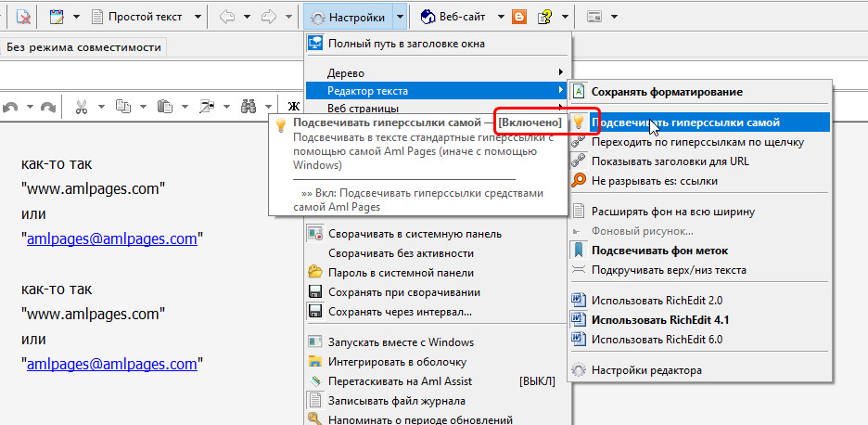Image resolution: width=868 pixels, height=425 pixels.
Task: Expand the Дерево submenu
Action: click(436, 73)
